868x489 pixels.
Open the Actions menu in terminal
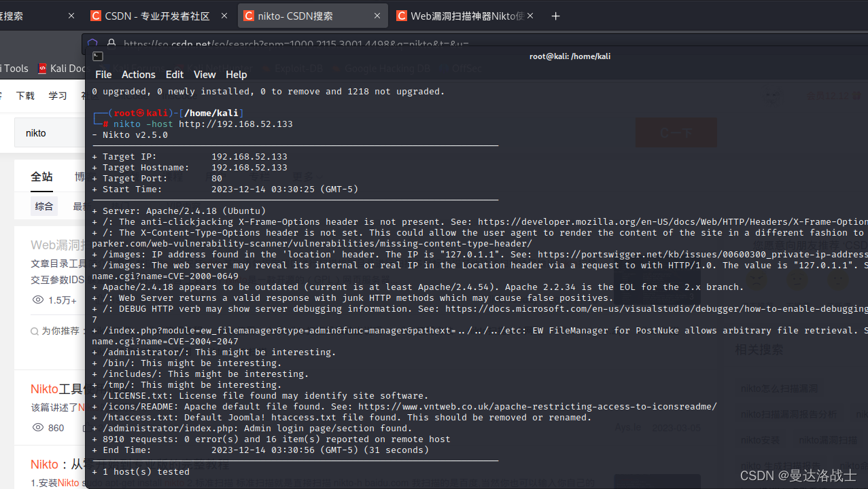click(x=138, y=75)
